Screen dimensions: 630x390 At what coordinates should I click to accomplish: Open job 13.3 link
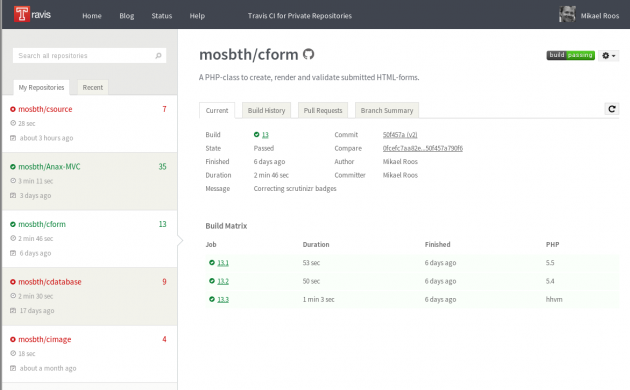pyautogui.click(x=223, y=299)
